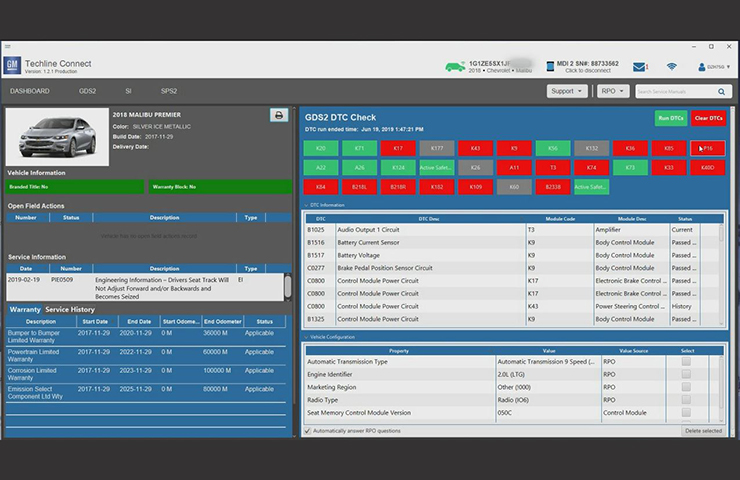
Task: Select the gray K177 module button
Action: click(437, 148)
